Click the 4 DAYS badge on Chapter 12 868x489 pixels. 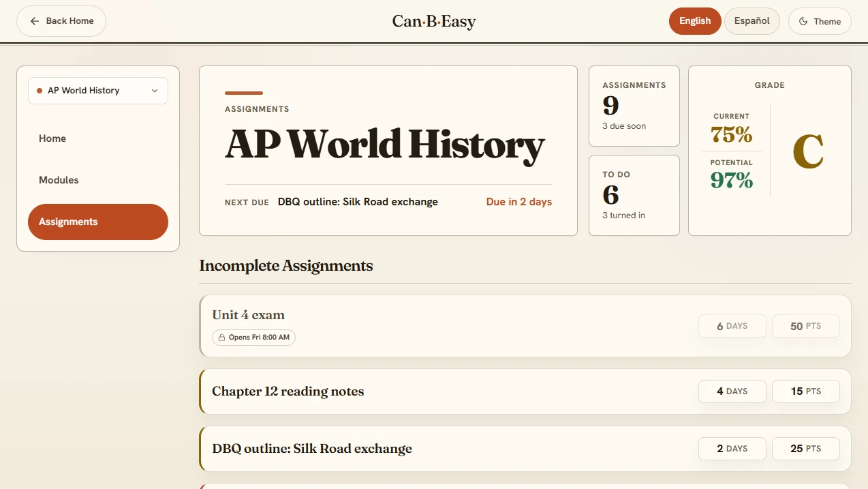732,391
